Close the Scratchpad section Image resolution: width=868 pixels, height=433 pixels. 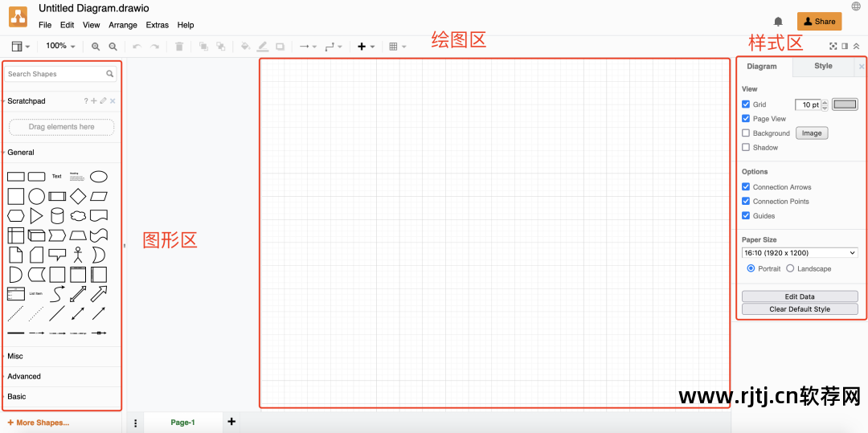coord(113,101)
